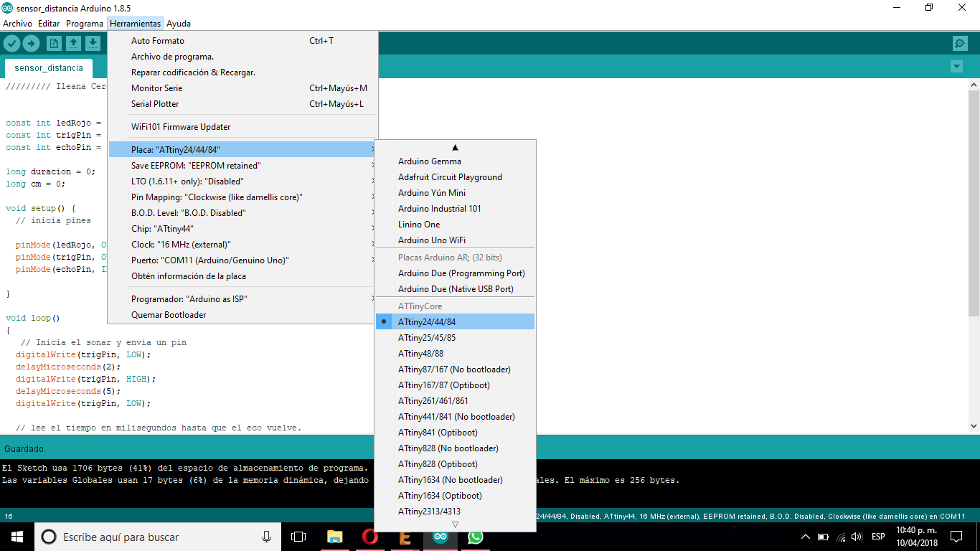Expand the Placa ATtiny24/44/84 submenu
980x551 pixels.
click(242, 150)
